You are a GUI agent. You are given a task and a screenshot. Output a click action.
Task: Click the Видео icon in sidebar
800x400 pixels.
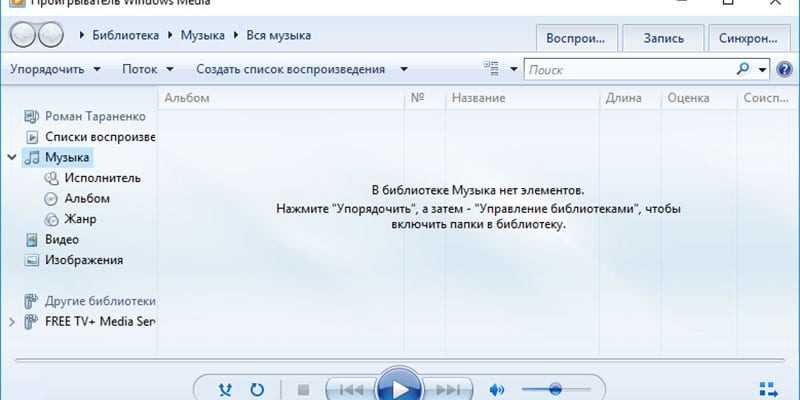[32, 239]
